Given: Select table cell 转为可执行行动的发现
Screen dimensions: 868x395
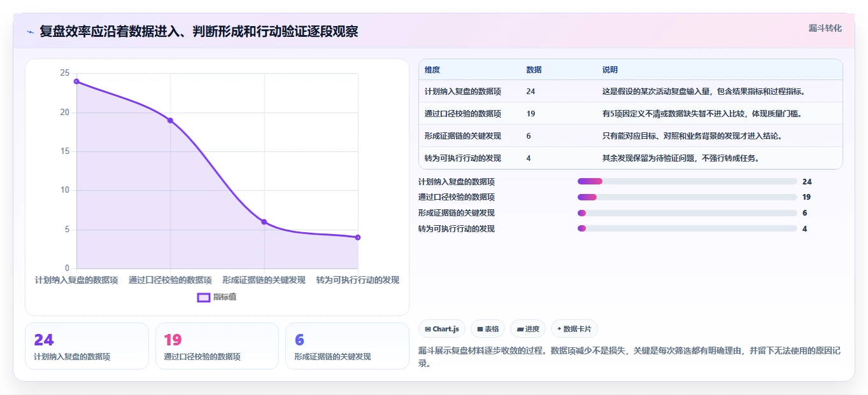Looking at the screenshot, I should pos(463,158).
